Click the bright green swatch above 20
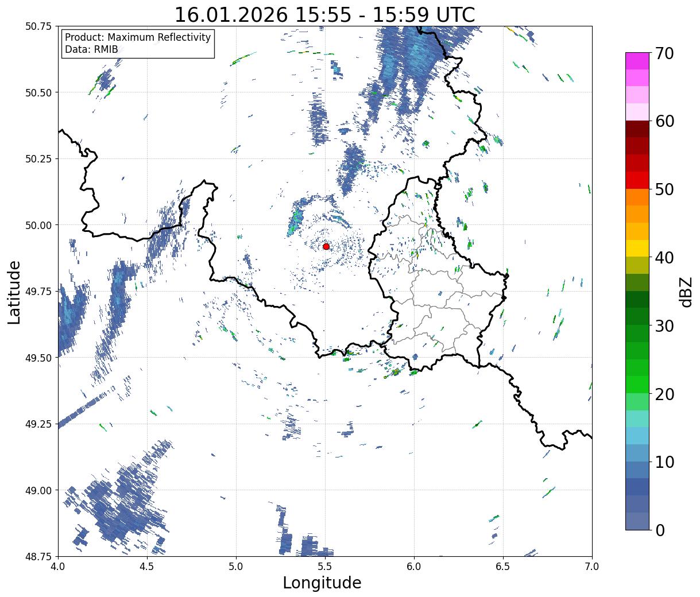Screen dimensions: 700x597 click(637, 385)
